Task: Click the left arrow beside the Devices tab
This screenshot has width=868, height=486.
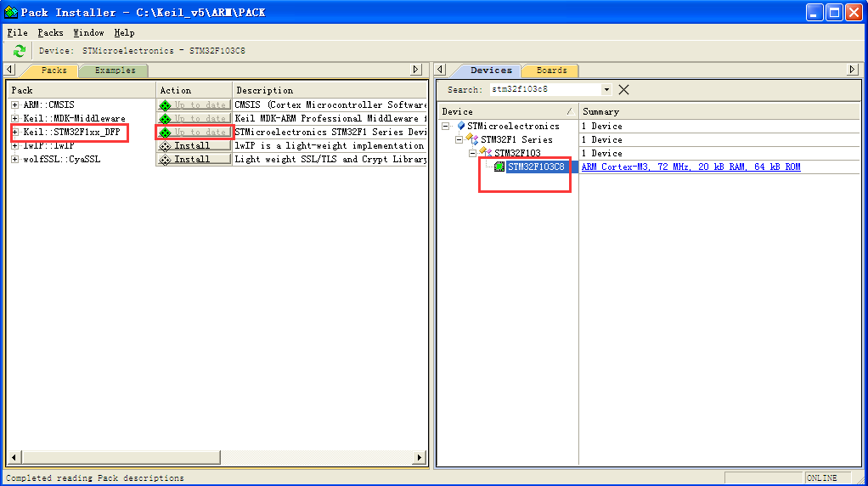Action: tap(441, 70)
